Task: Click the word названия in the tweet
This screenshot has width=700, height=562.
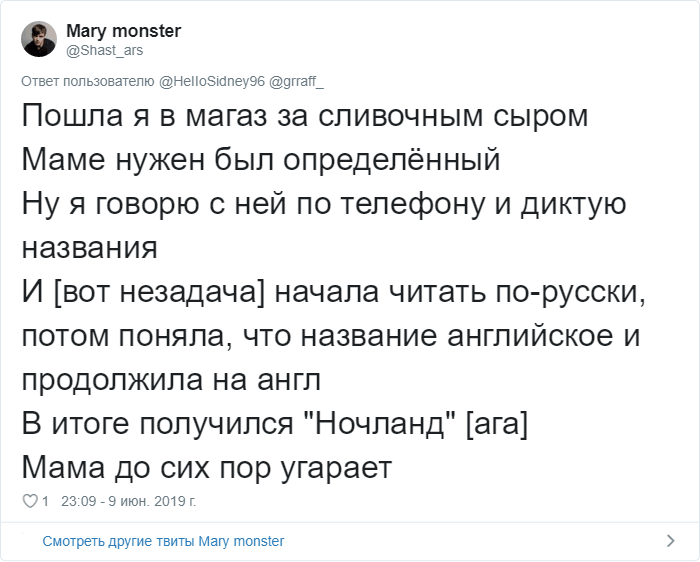Action: [x=90, y=248]
